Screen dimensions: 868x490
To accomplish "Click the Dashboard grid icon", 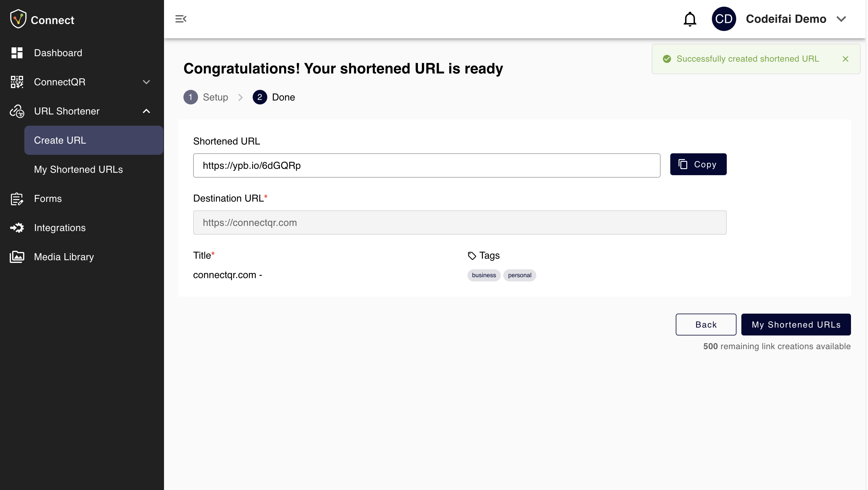I will [x=16, y=53].
